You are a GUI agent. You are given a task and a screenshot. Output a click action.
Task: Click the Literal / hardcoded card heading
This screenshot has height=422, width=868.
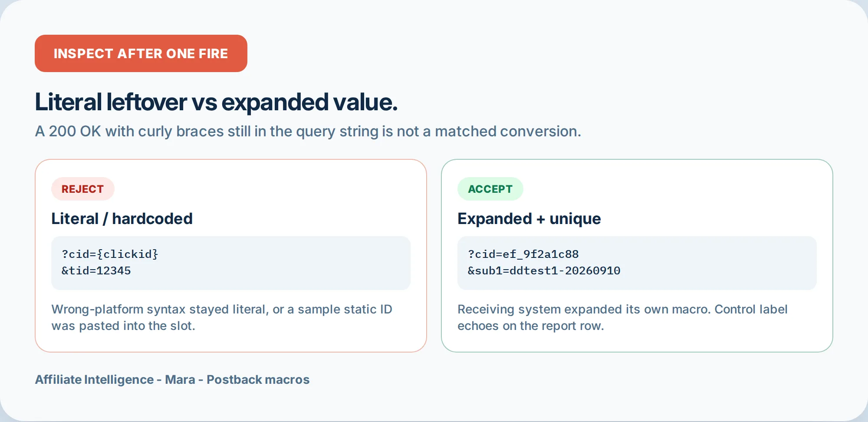click(x=122, y=218)
